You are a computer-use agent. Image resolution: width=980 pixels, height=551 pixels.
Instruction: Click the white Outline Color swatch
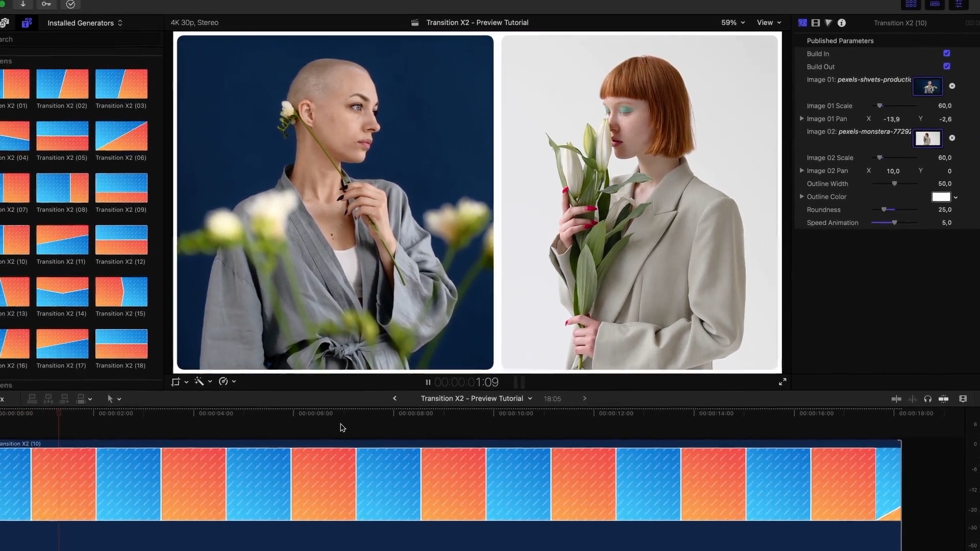(x=941, y=197)
